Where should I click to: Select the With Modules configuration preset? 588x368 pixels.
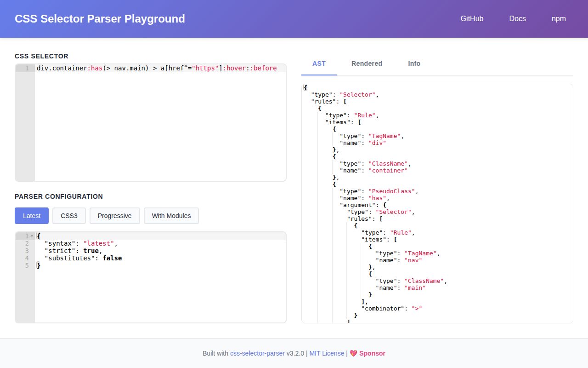pos(171,216)
